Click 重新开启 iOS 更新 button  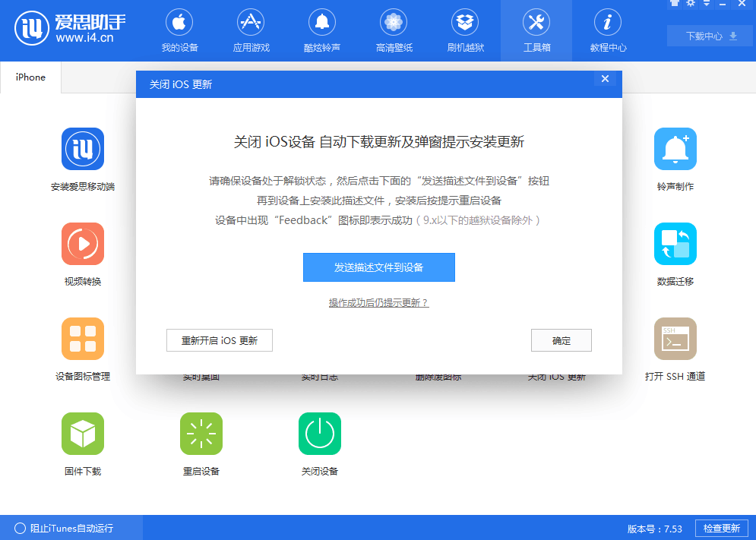click(x=220, y=340)
